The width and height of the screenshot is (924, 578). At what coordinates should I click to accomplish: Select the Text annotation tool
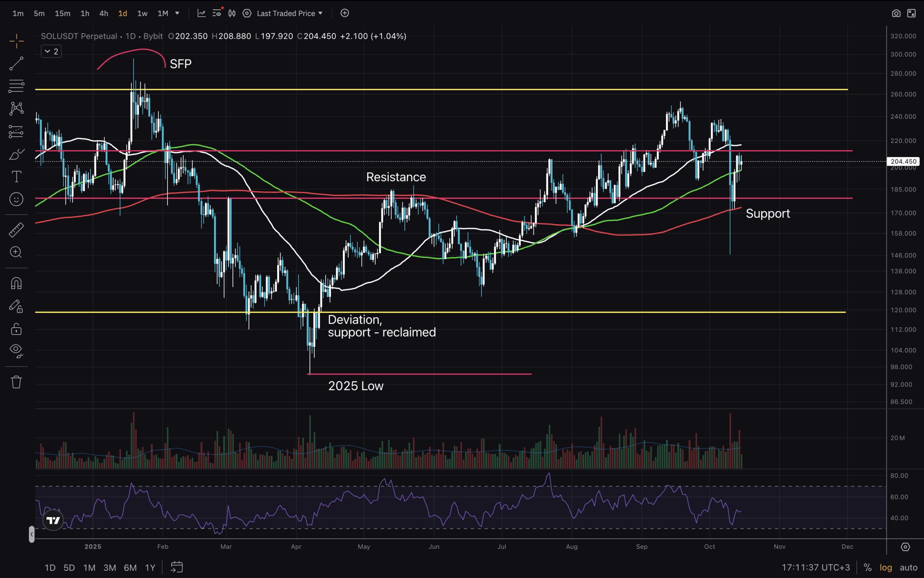coord(16,177)
